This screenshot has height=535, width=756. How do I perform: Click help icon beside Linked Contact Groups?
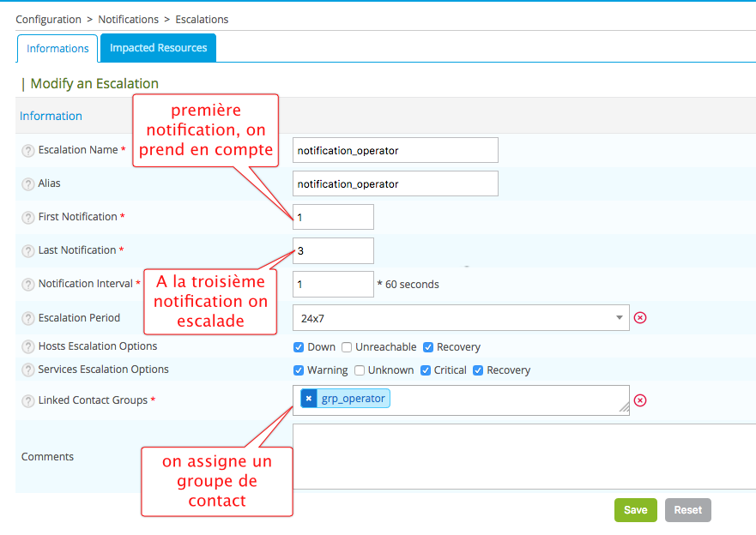click(27, 400)
